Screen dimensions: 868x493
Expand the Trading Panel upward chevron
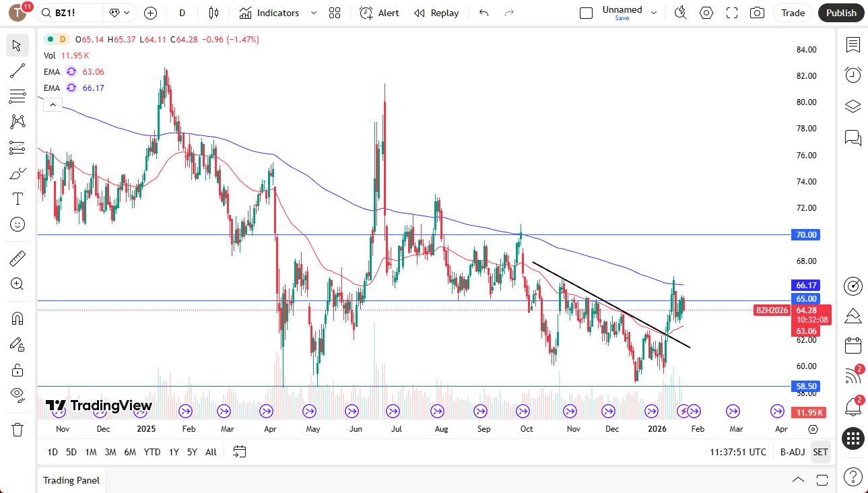tap(798, 480)
